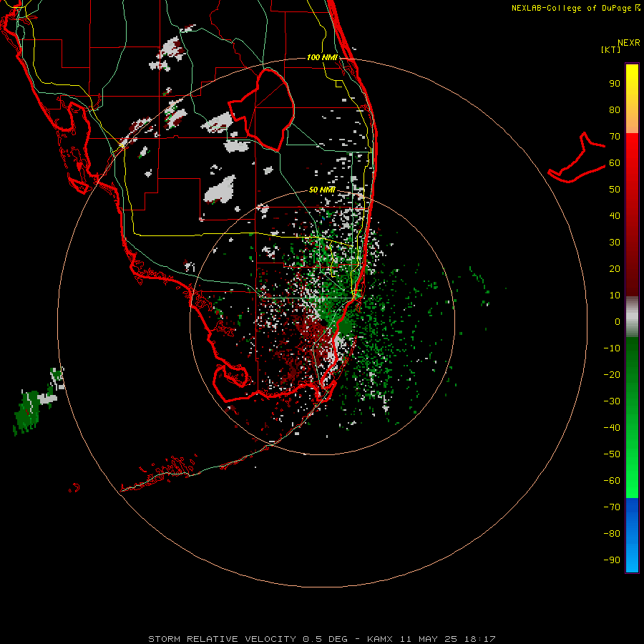Select the -50 knot scale label
This screenshot has width=644, height=644.
tap(612, 454)
